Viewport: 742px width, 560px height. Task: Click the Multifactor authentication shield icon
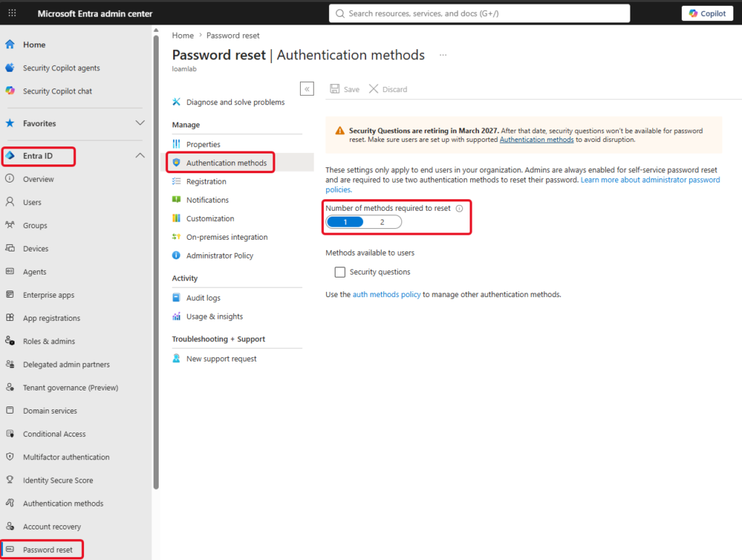click(10, 457)
